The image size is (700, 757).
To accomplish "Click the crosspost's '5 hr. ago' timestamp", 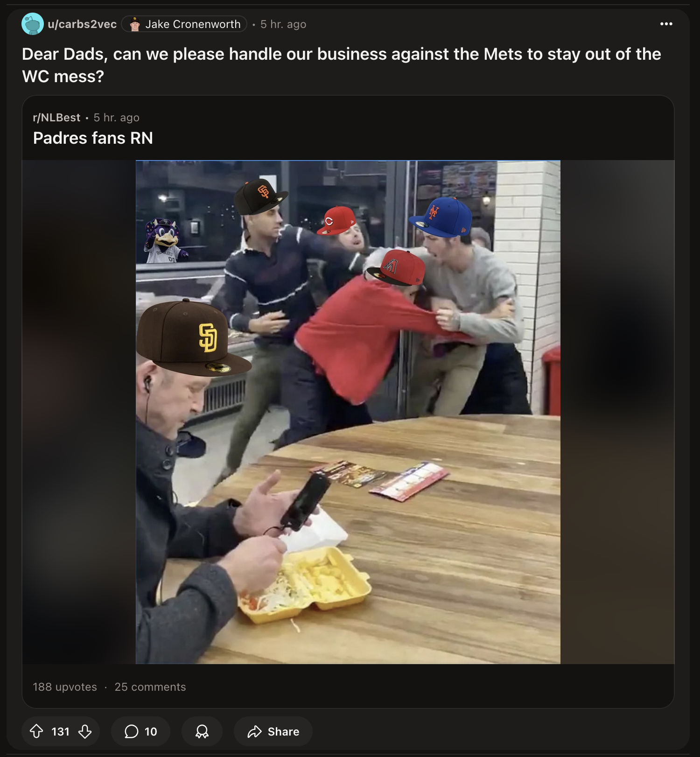I will [x=117, y=118].
